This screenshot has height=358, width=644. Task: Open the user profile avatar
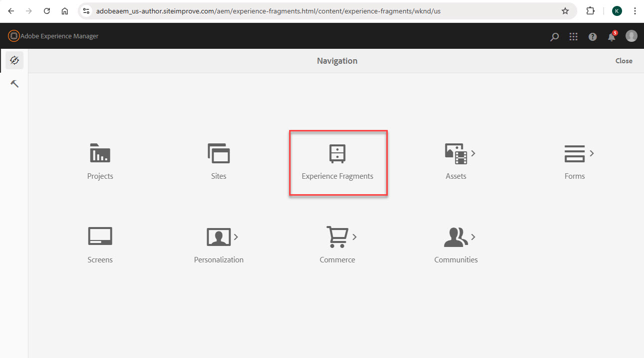pos(631,36)
